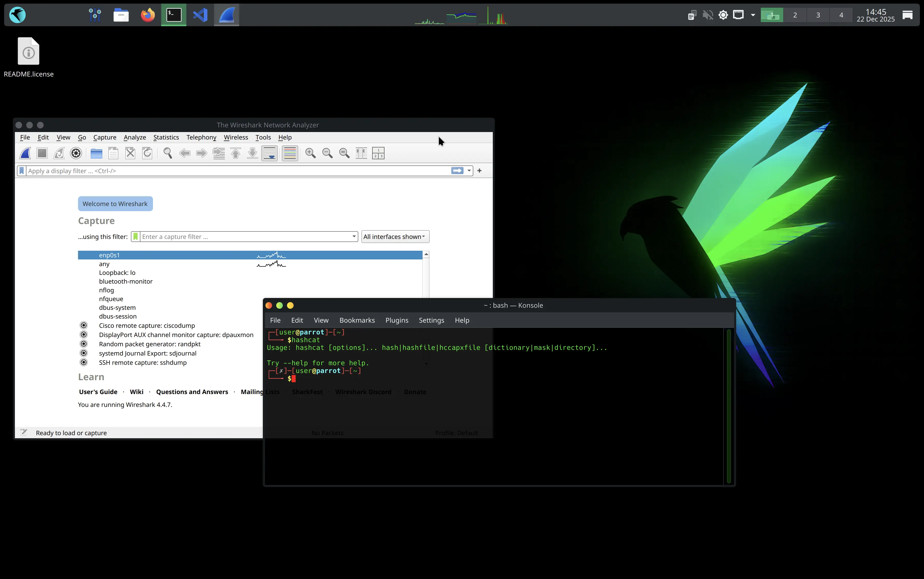The width and height of the screenshot is (924, 579).
Task: Click zoom in on packet text
Action: click(x=310, y=153)
